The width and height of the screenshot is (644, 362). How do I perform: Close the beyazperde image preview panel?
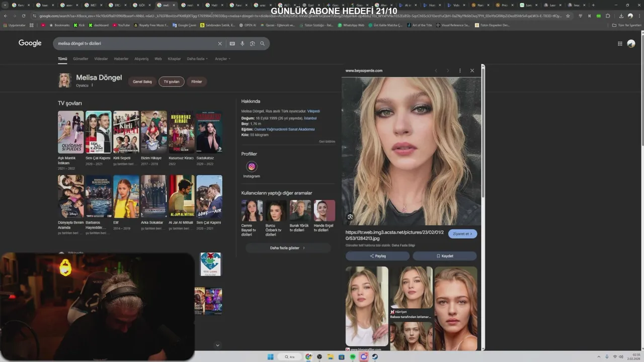[472, 70]
